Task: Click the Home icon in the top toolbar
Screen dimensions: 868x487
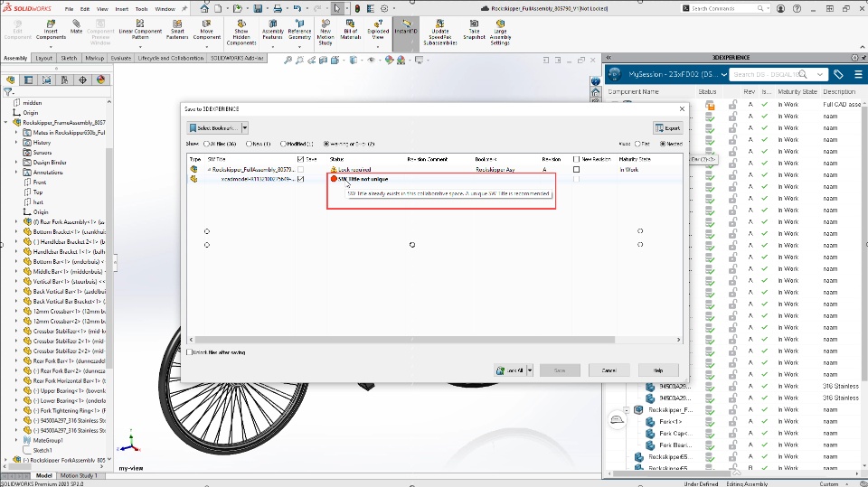Action: click(204, 8)
